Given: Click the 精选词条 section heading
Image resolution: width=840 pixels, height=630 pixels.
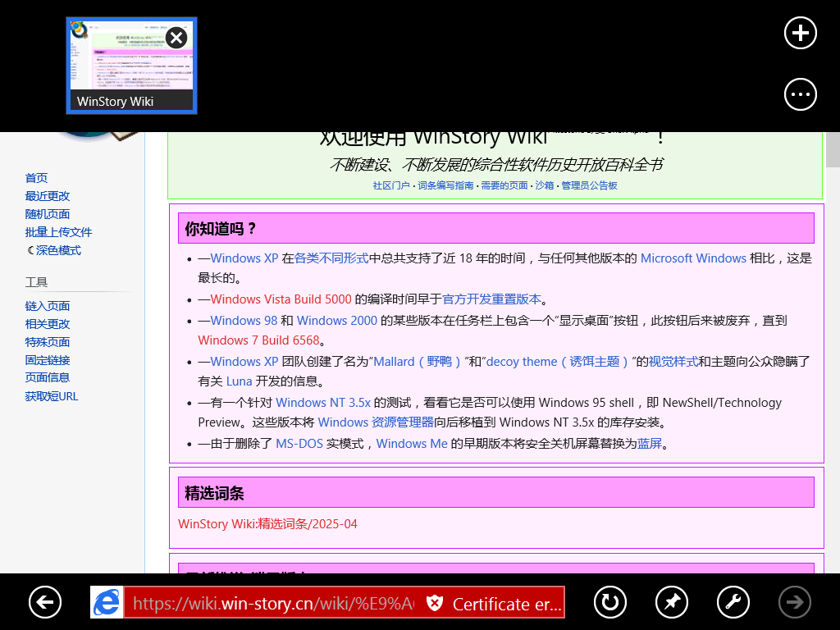Looking at the screenshot, I should (214, 493).
